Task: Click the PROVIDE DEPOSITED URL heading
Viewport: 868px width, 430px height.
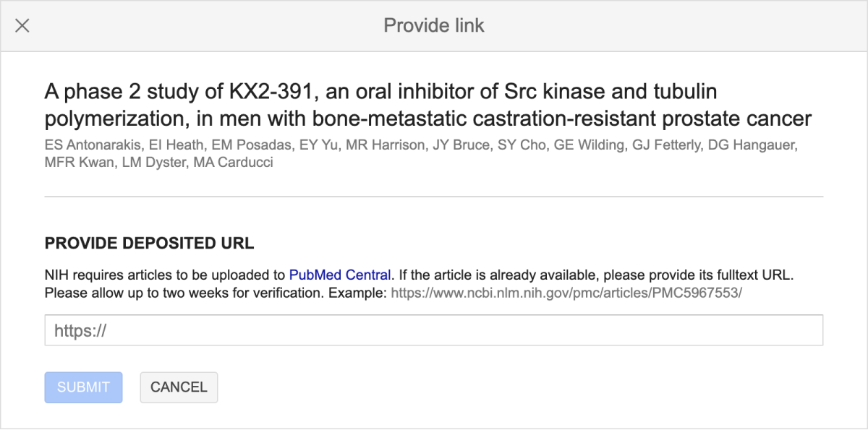Action: tap(149, 244)
